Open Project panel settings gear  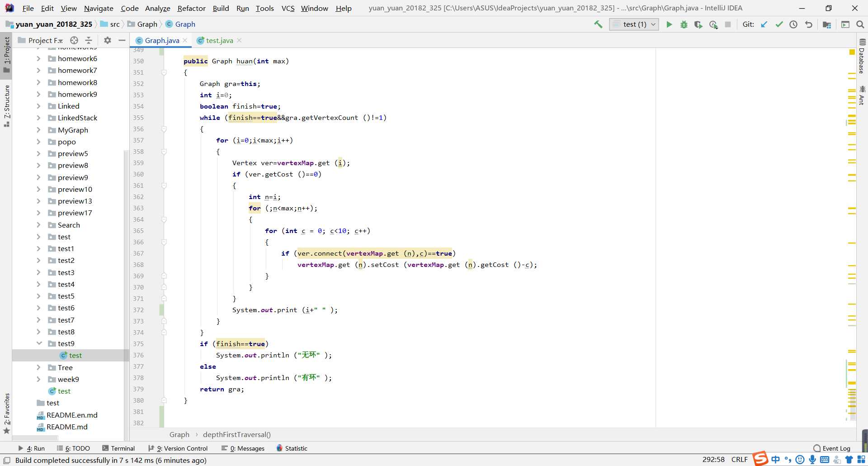(x=107, y=40)
